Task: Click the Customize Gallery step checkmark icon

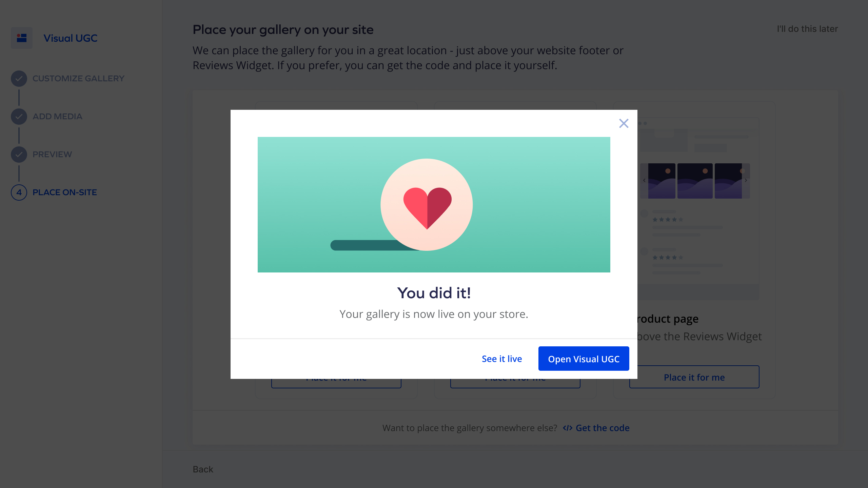Action: [x=19, y=79]
